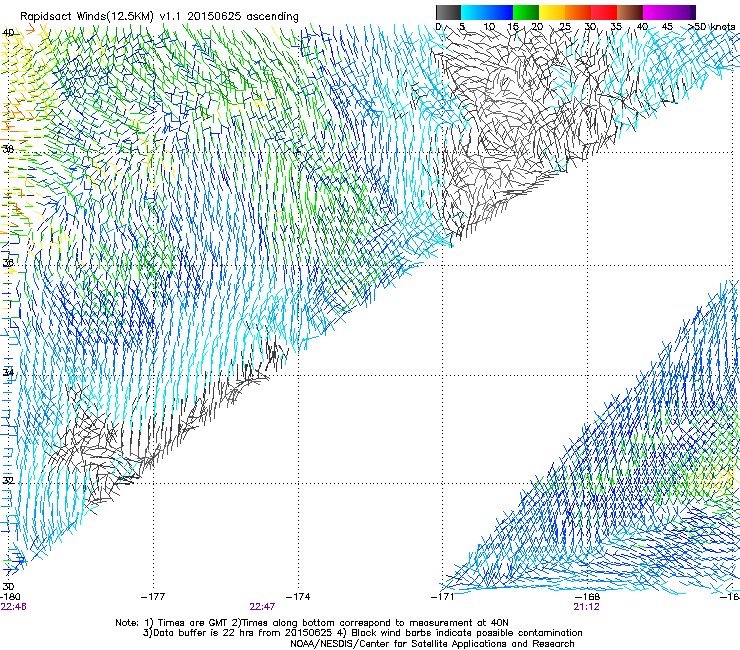The height and width of the screenshot is (650, 740).
Task: Click the '>50 knots' legend label
Action: pos(711,26)
